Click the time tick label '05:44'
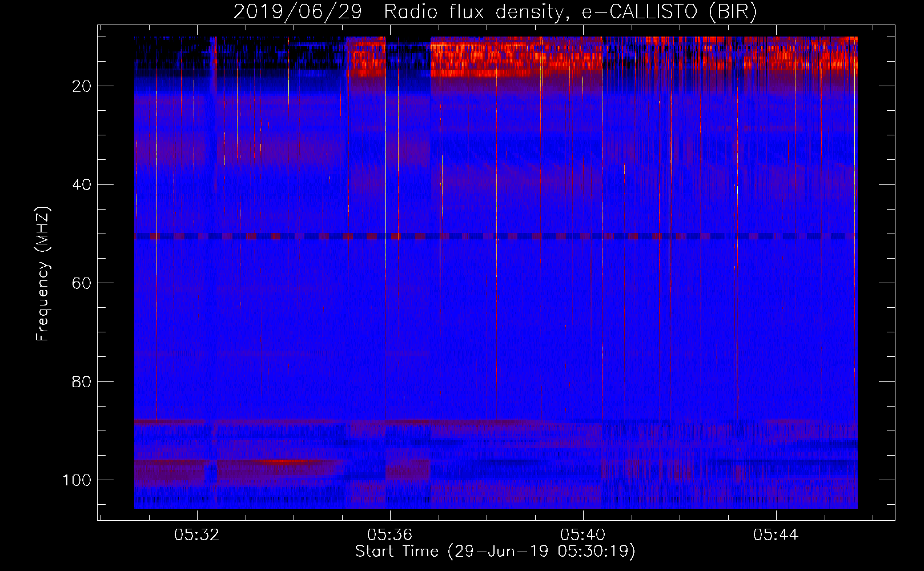The image size is (924, 571). click(x=776, y=535)
